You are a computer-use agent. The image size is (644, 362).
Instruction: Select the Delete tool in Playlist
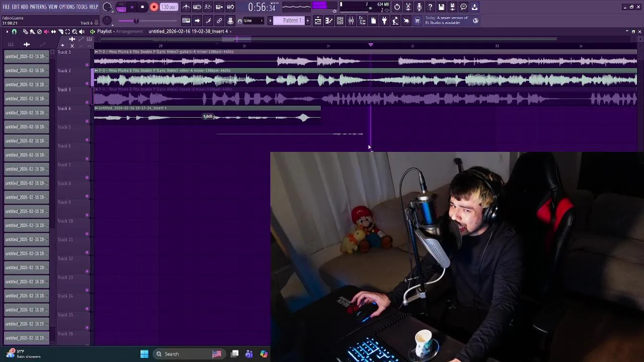pyautogui.click(x=39, y=32)
